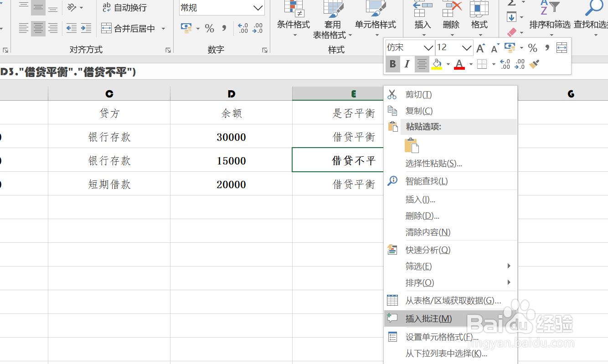This screenshot has width=608, height=364.
Task: Expand font color arrow in mini toolbar
Action: [471, 64]
